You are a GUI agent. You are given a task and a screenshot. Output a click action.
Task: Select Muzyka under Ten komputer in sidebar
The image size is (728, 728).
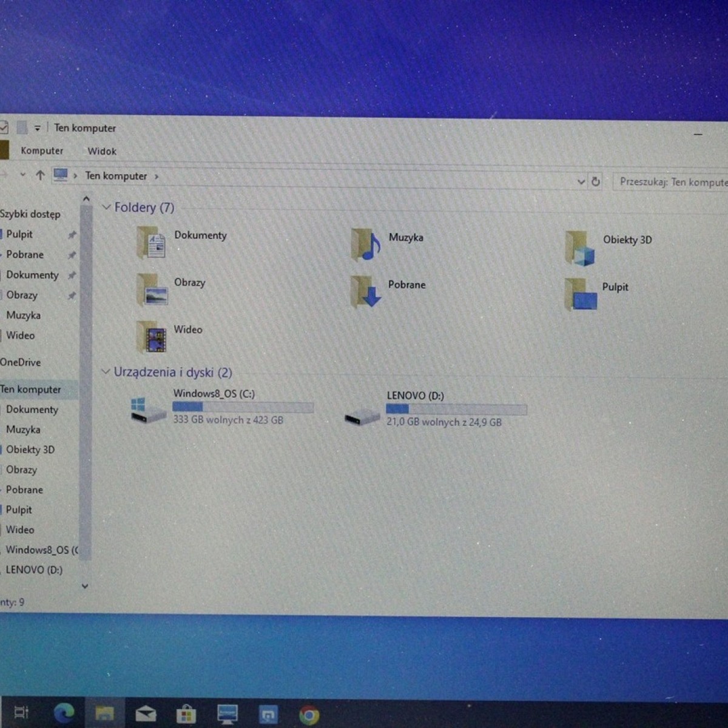(23, 430)
